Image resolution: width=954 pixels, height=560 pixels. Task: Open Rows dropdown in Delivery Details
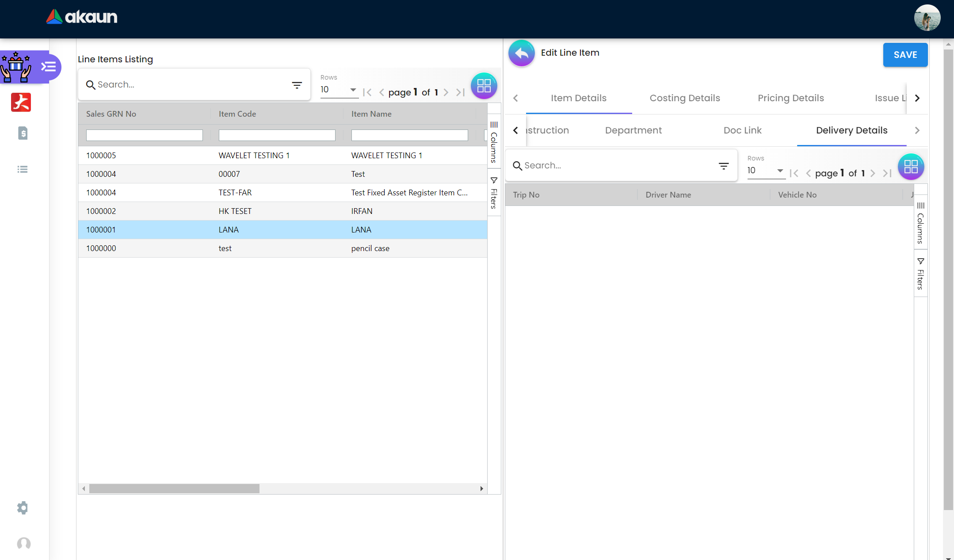point(766,171)
